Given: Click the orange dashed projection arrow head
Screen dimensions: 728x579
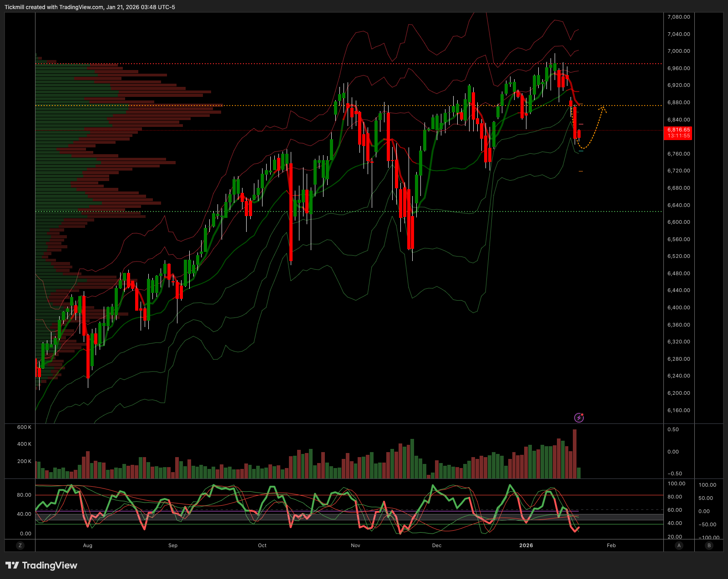Looking at the screenshot, I should (603, 108).
